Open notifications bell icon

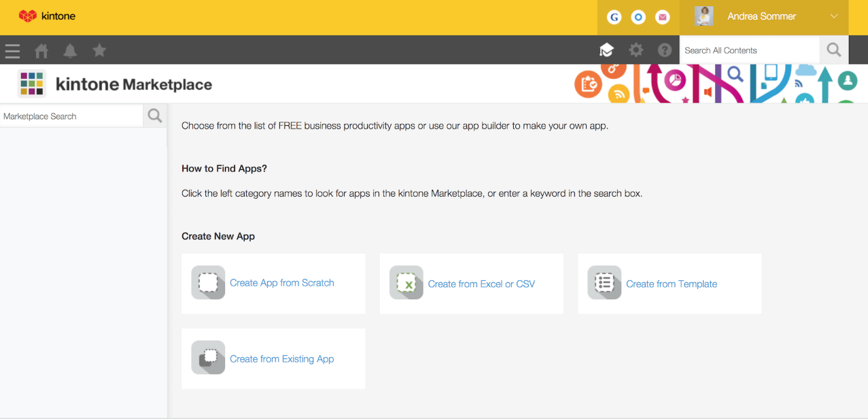click(x=70, y=50)
